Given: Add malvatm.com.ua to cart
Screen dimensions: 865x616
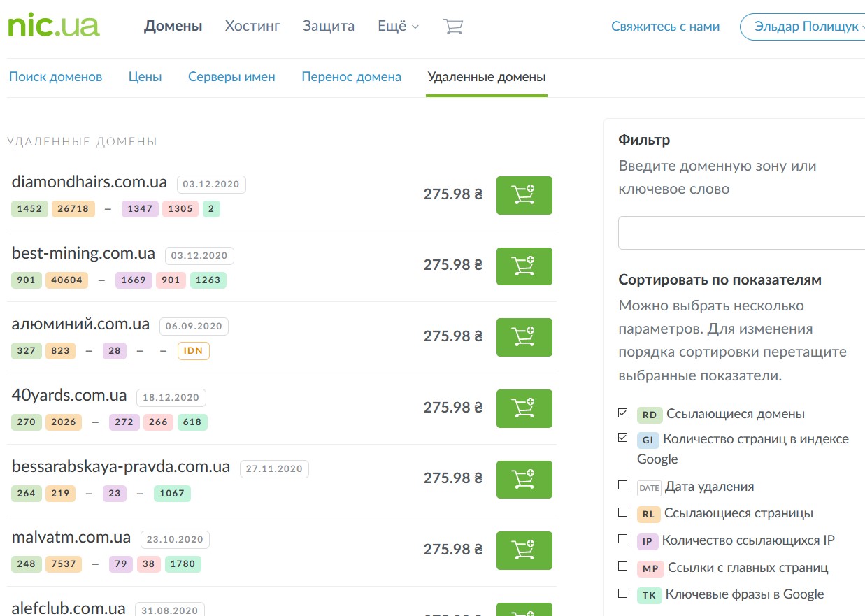Looking at the screenshot, I should coord(524,550).
